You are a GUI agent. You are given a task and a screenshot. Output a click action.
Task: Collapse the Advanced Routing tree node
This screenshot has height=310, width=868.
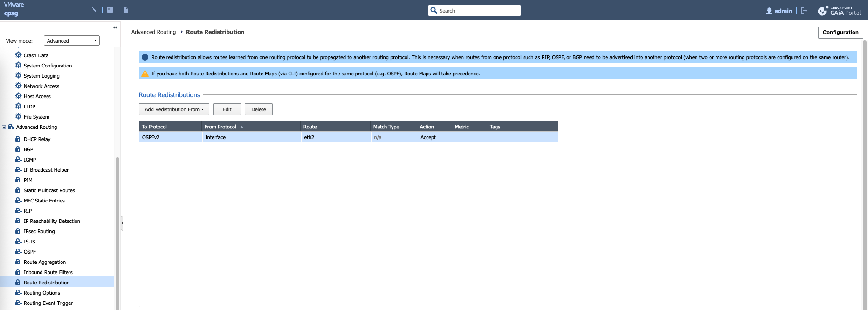point(4,127)
